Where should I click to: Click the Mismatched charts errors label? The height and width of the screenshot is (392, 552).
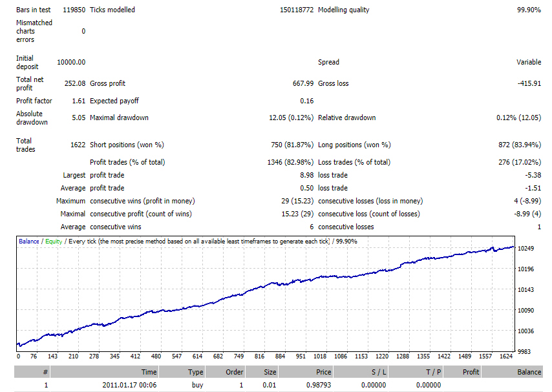tap(34, 31)
